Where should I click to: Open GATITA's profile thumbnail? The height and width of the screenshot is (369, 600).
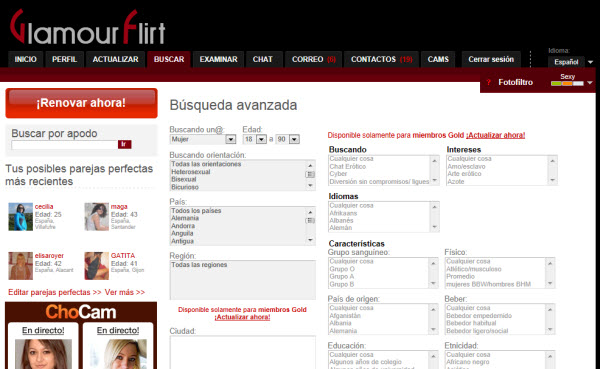[96, 266]
